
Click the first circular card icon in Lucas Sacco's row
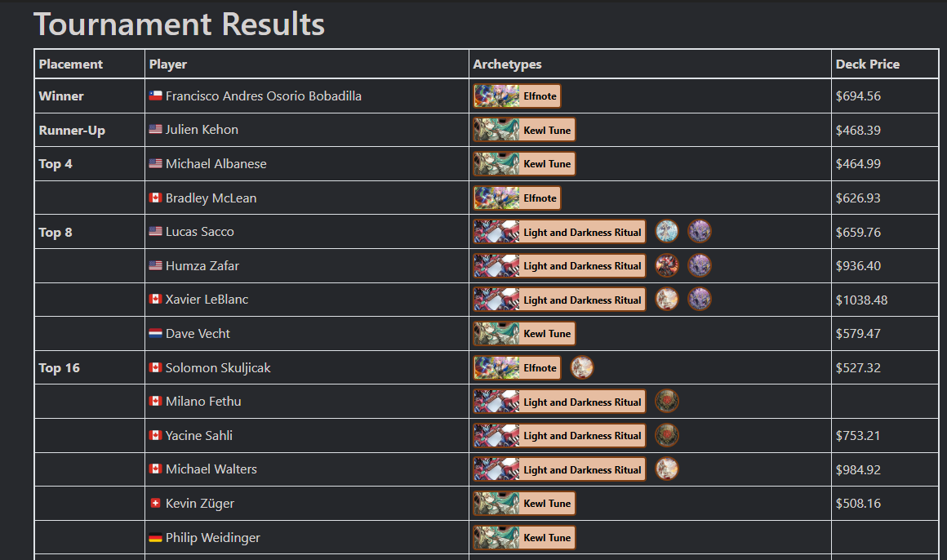tap(667, 231)
